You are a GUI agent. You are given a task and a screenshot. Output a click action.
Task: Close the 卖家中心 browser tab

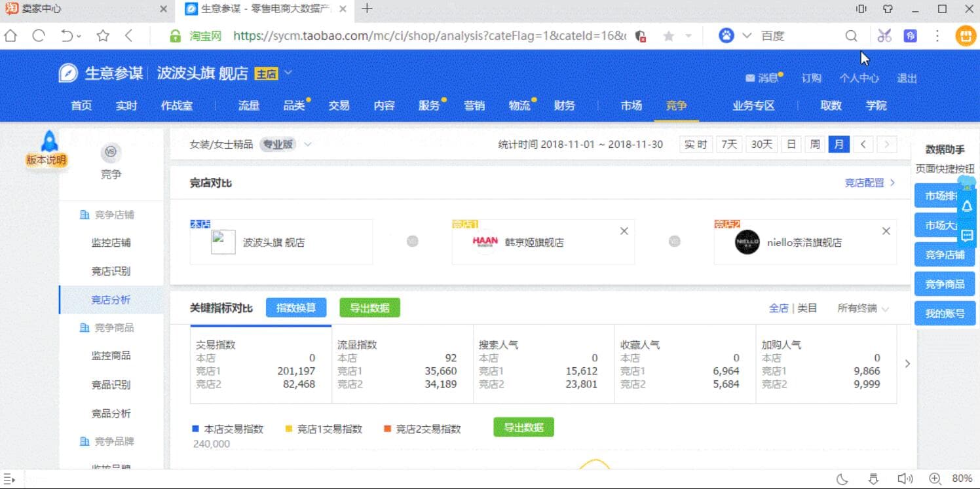coord(163,9)
